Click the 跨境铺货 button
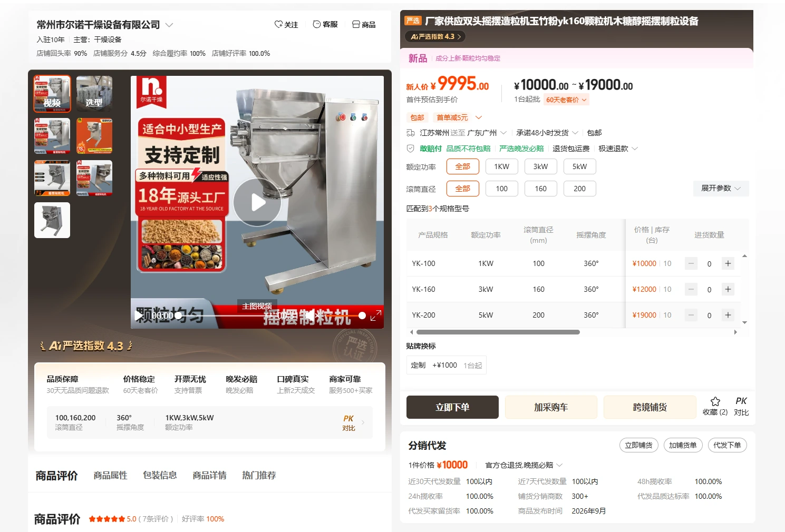785x532 pixels. (x=650, y=407)
